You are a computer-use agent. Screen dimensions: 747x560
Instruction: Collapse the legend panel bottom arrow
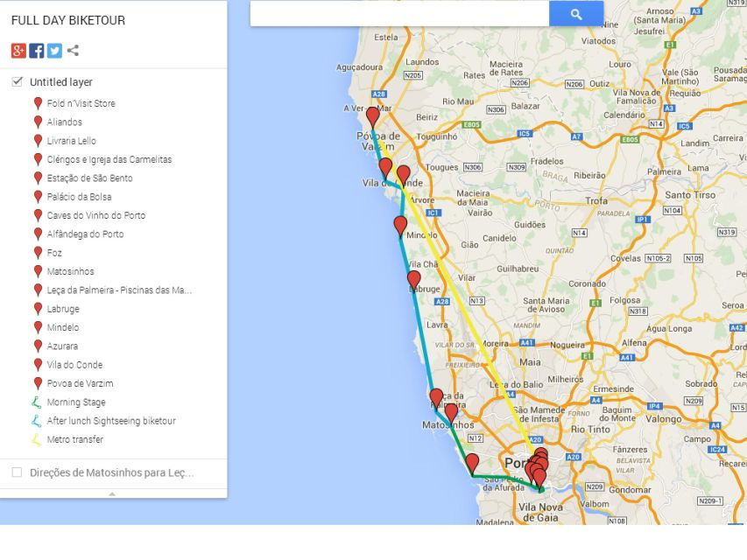click(x=112, y=494)
